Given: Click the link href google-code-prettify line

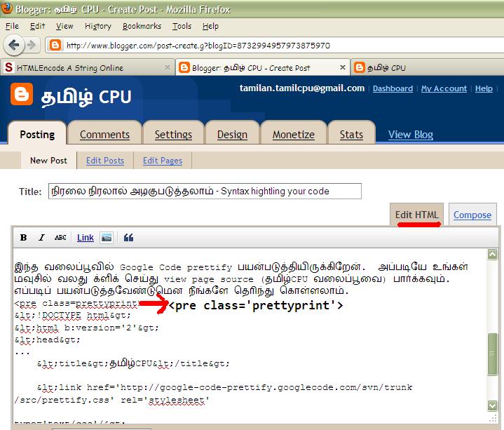Looking at the screenshot, I should [225, 387].
